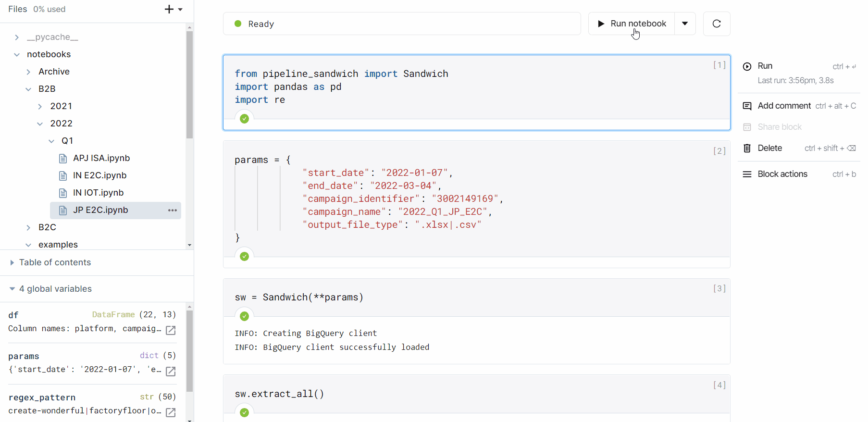The width and height of the screenshot is (868, 422).
Task: Select Add comment from block menu
Action: [784, 106]
